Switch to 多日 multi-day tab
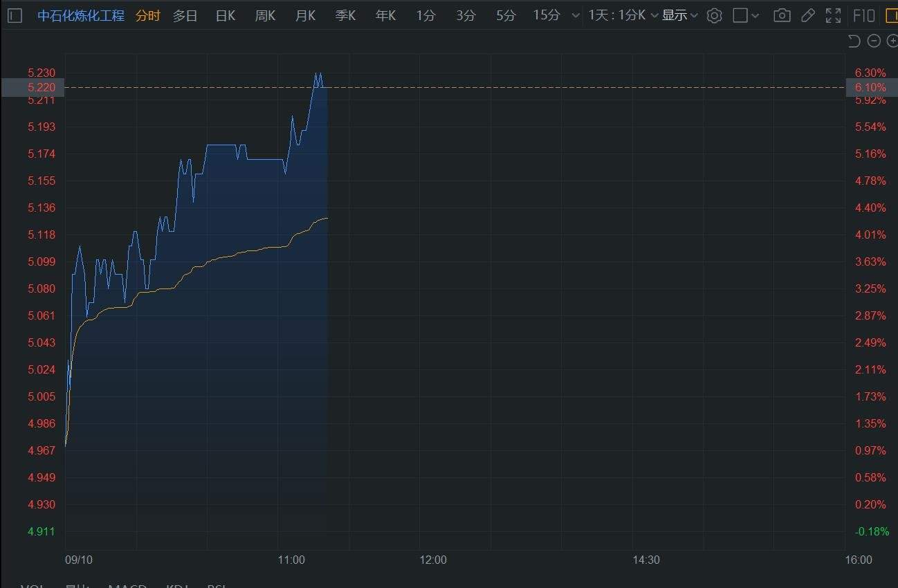 (x=185, y=15)
